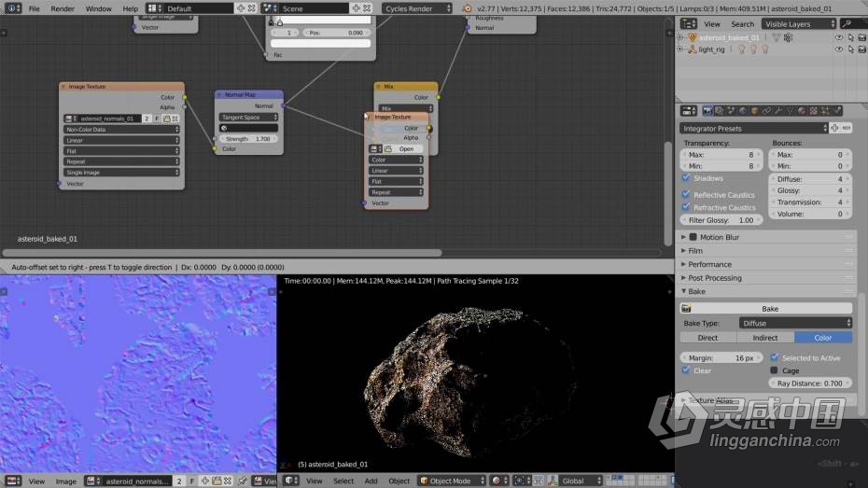Open the Cycles Render engine dropdown
Image resolution: width=868 pixels, height=488 pixels.
[417, 8]
